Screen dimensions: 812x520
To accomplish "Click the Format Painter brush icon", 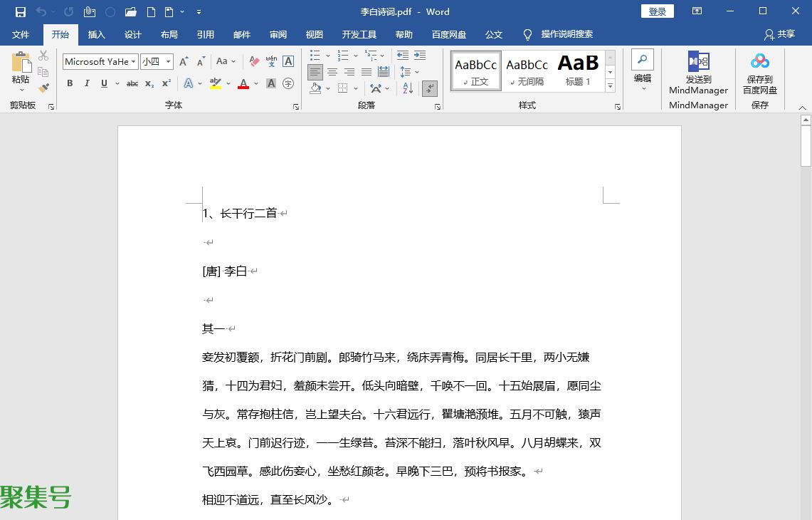I will [43, 88].
